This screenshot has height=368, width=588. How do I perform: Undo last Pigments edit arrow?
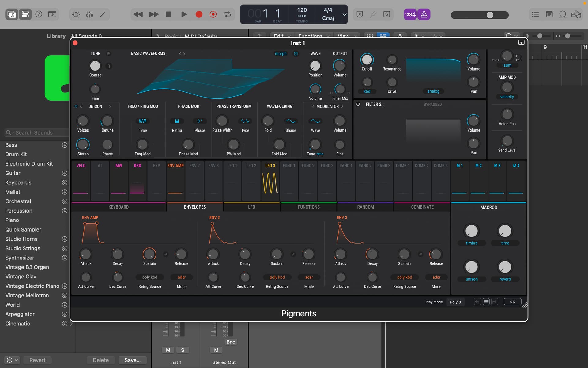coord(477,302)
